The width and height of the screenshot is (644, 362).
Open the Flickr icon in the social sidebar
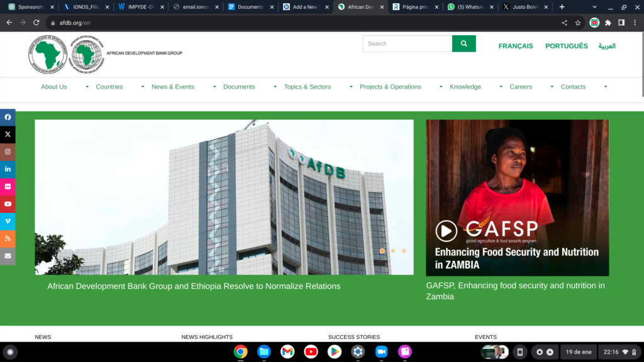click(x=8, y=186)
